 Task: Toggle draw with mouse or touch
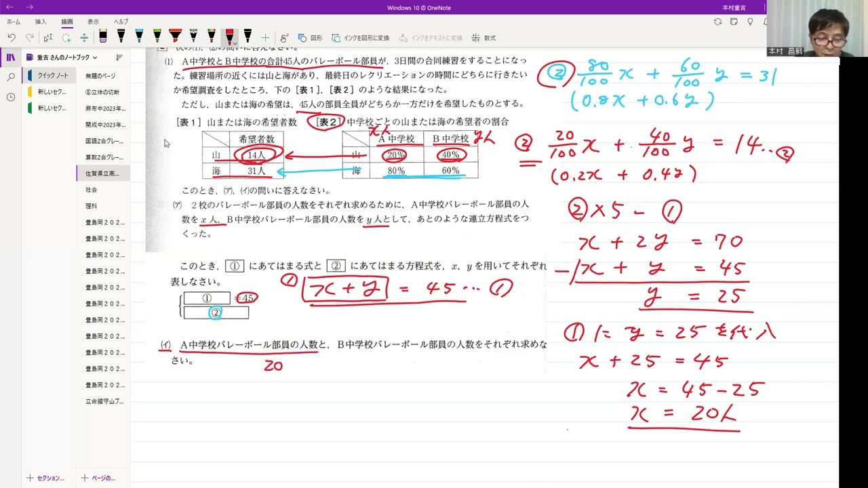click(x=283, y=38)
